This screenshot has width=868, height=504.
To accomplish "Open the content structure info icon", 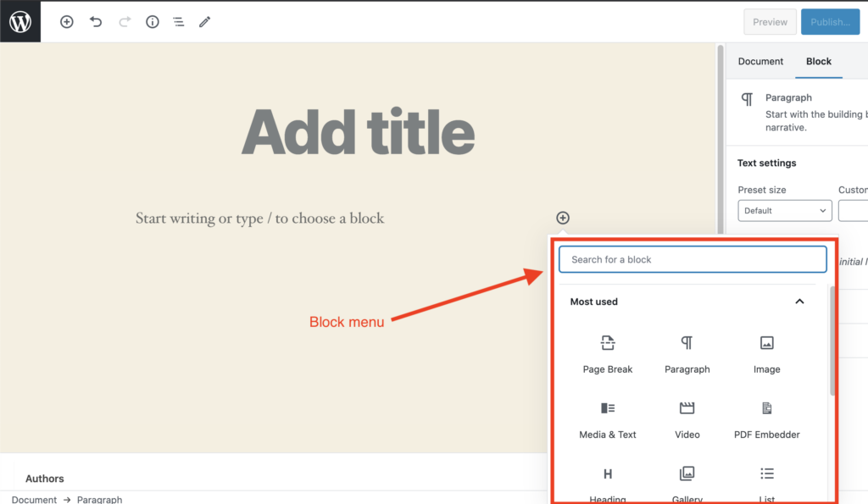I will point(153,22).
